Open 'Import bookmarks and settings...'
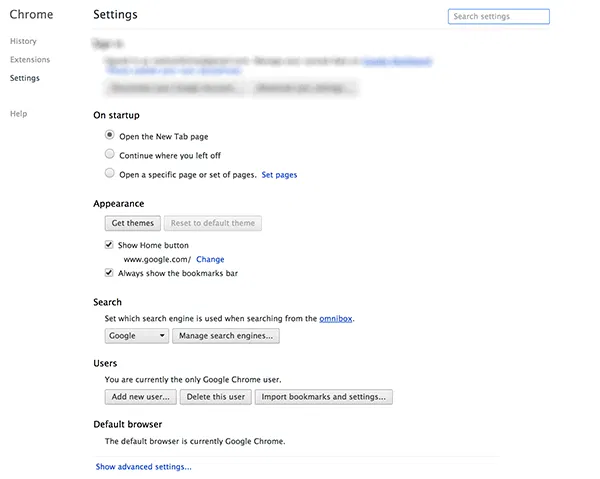 coord(323,397)
